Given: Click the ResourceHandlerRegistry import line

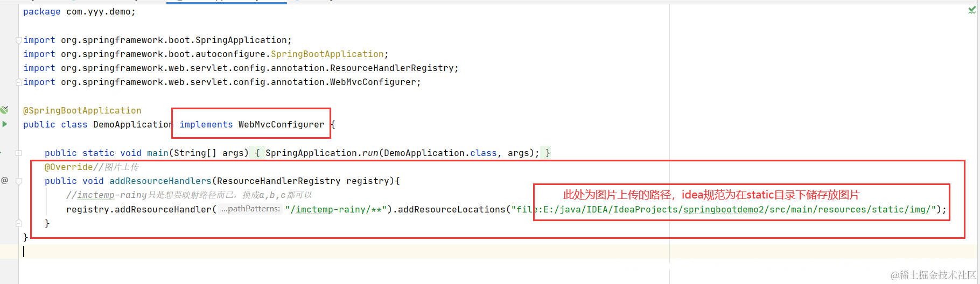Looking at the screenshot, I should tap(241, 68).
